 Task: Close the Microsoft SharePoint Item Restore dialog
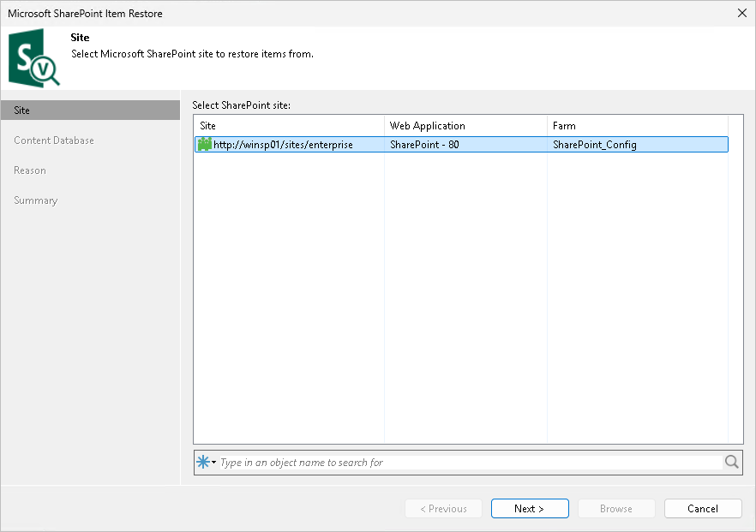click(742, 13)
